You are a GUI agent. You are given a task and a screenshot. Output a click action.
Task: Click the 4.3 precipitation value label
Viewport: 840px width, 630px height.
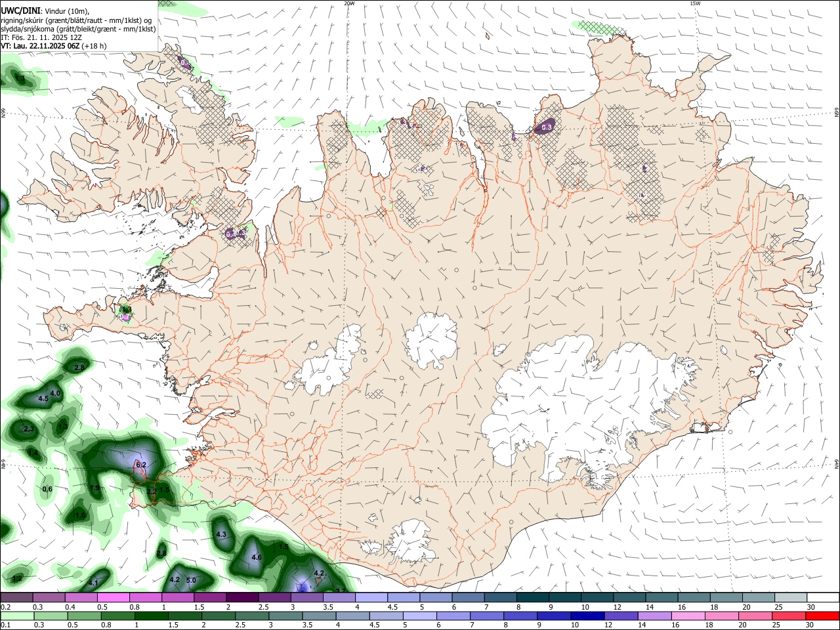pos(221,534)
